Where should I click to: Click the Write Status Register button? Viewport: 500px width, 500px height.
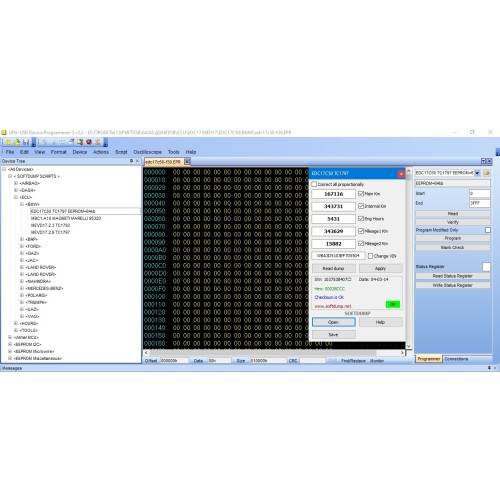[x=453, y=285]
